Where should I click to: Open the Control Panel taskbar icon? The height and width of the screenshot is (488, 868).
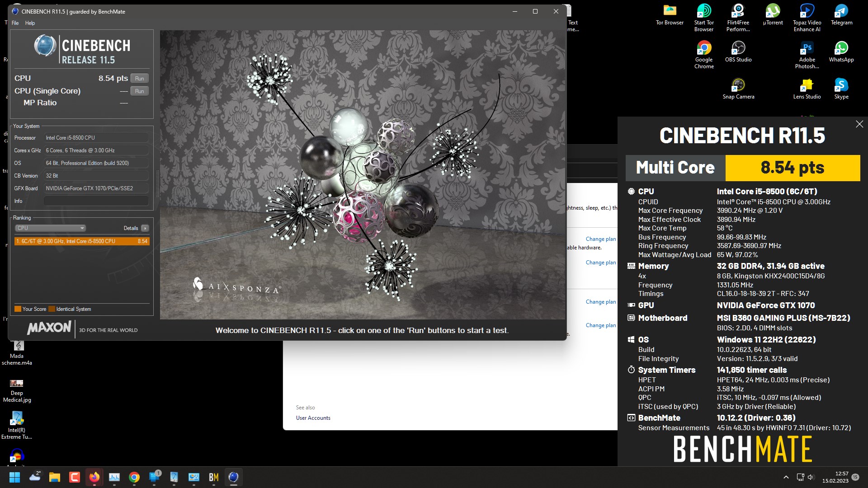194,477
